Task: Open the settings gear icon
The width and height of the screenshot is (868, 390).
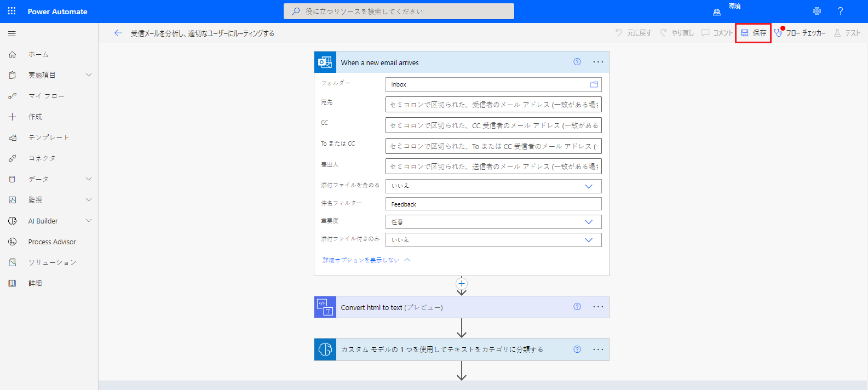Action: pos(817,11)
